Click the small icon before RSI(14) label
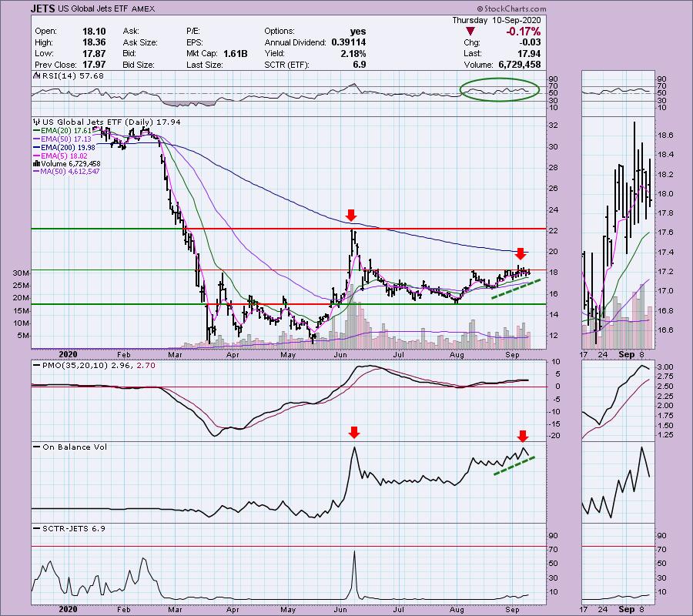Image resolution: width=693 pixels, height=616 pixels. point(35,76)
